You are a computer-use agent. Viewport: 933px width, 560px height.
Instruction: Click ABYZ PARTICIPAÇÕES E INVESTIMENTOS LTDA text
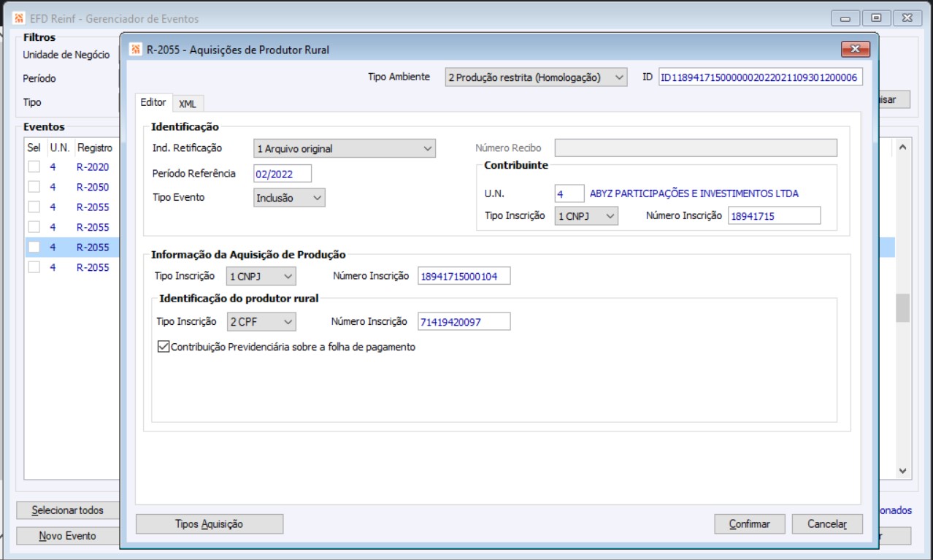[694, 193]
